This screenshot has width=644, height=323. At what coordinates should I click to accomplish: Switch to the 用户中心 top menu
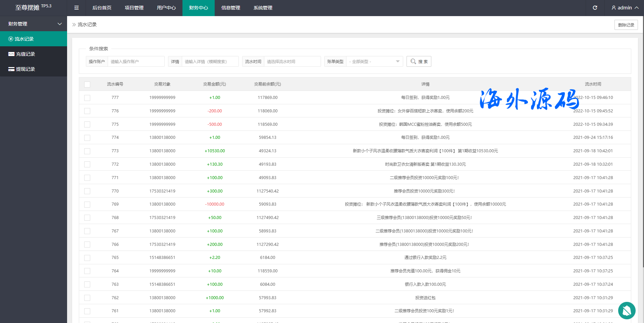point(166,8)
